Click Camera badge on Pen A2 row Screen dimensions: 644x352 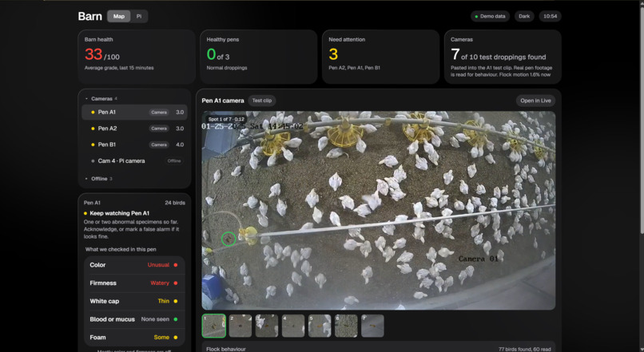pos(159,129)
